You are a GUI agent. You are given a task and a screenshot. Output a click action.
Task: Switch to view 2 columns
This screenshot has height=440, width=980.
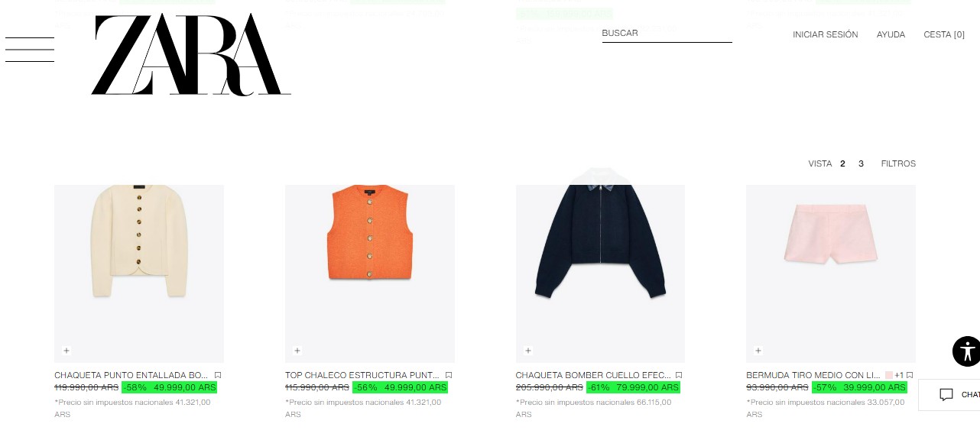(842, 163)
